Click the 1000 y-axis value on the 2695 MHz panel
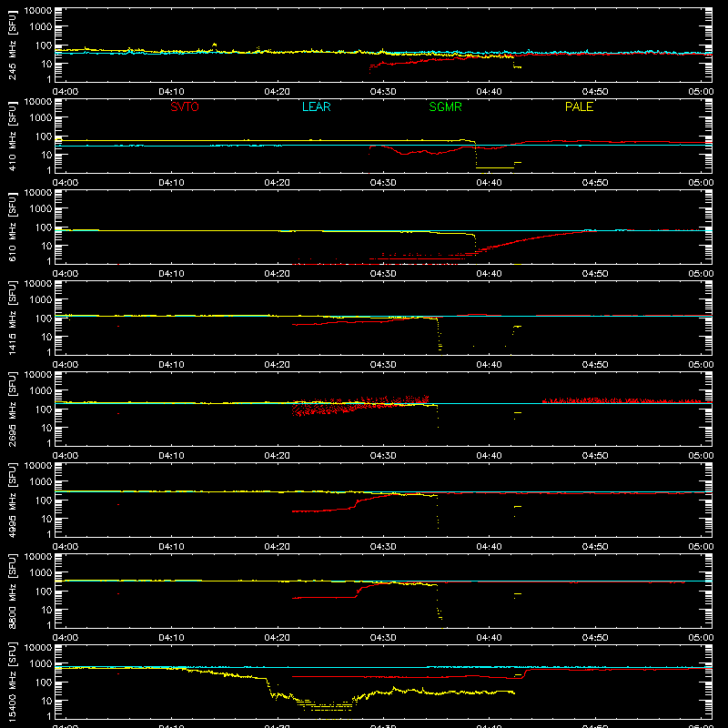Viewport: 728px width, 728px height. click(41, 391)
